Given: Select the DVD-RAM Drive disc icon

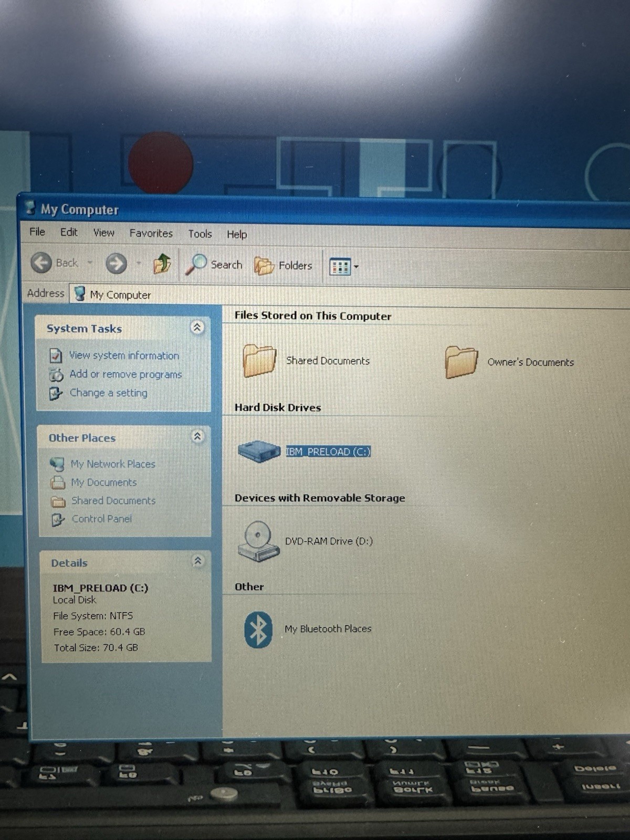Looking at the screenshot, I should click(258, 541).
